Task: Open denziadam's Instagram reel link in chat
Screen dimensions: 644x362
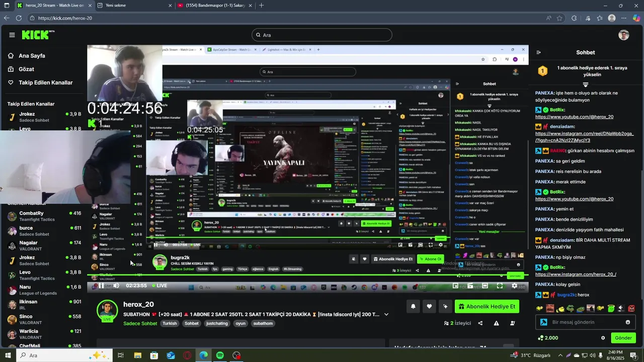Action: click(584, 137)
